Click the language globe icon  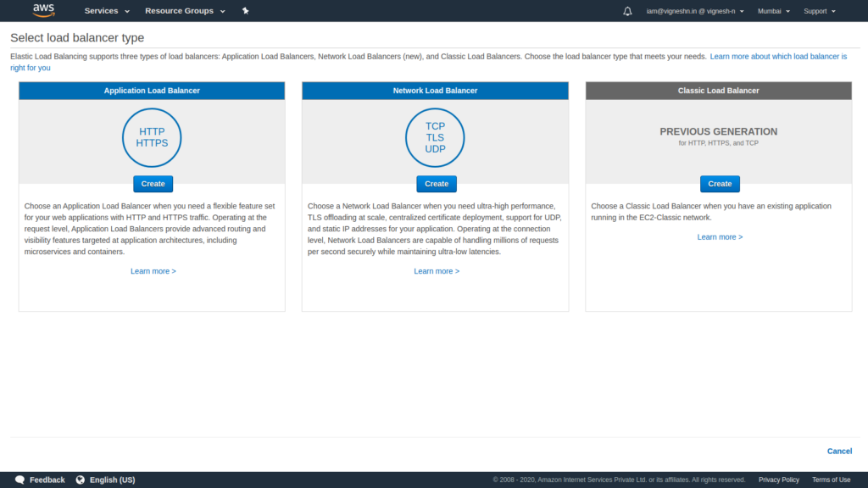tap(81, 480)
